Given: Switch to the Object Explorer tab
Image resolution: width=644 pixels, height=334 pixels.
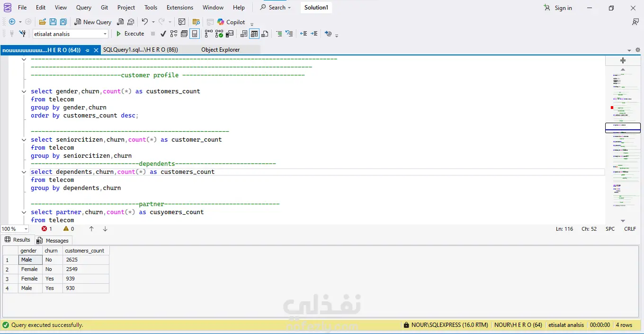Looking at the screenshot, I should click(x=221, y=50).
